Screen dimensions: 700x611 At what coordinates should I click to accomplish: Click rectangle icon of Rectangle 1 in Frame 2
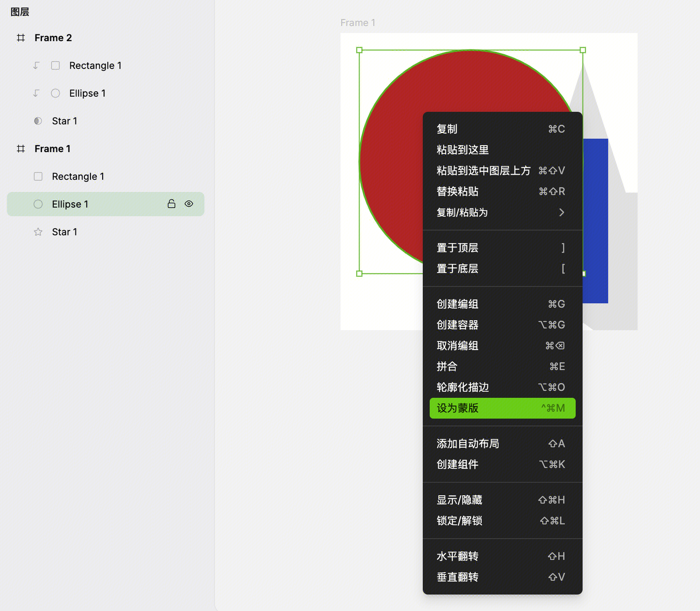(x=56, y=66)
